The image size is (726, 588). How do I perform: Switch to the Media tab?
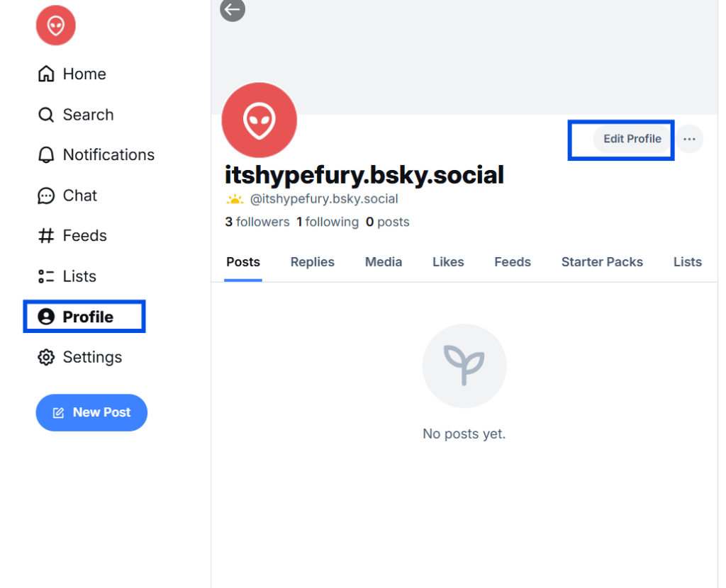point(383,261)
